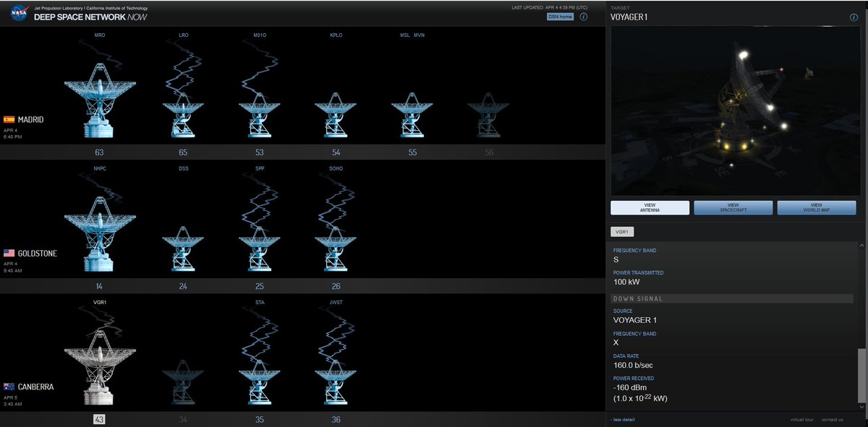Select Madrid antenna dish 65
The height and width of the screenshot is (427, 868).
click(182, 116)
